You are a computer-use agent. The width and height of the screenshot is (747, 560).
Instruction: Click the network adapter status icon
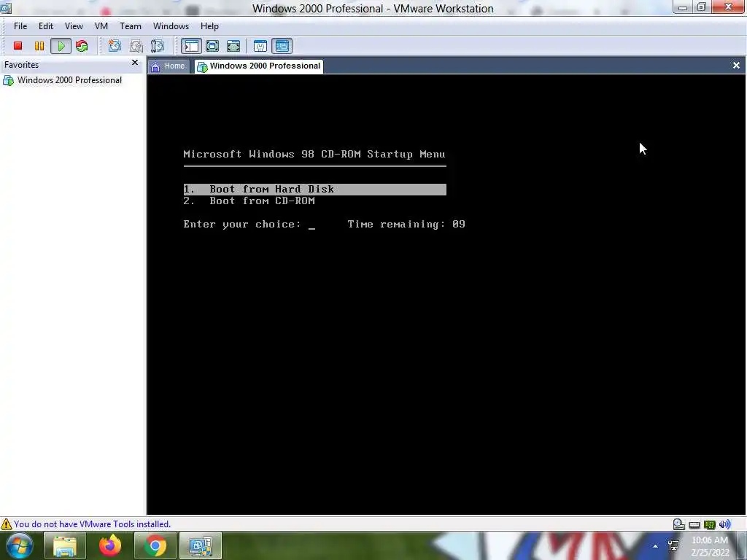[x=709, y=525]
